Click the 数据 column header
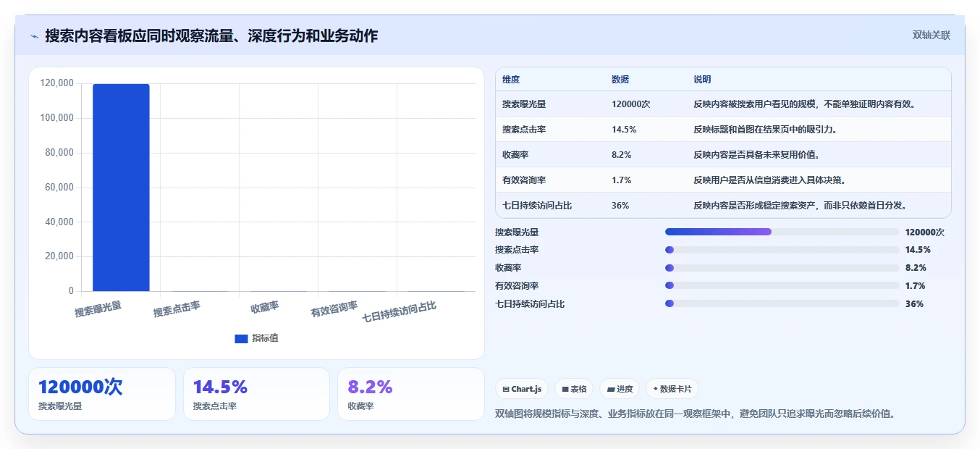 coord(620,80)
